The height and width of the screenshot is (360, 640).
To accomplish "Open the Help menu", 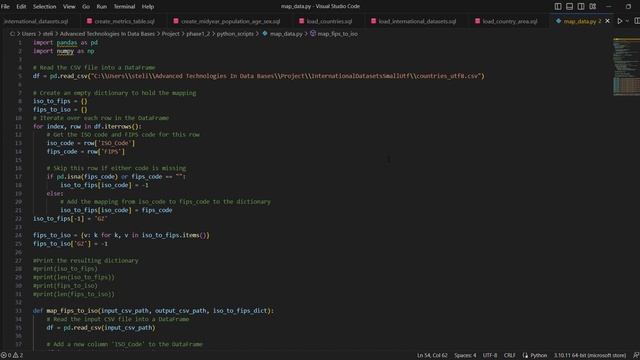I will 148,7.
